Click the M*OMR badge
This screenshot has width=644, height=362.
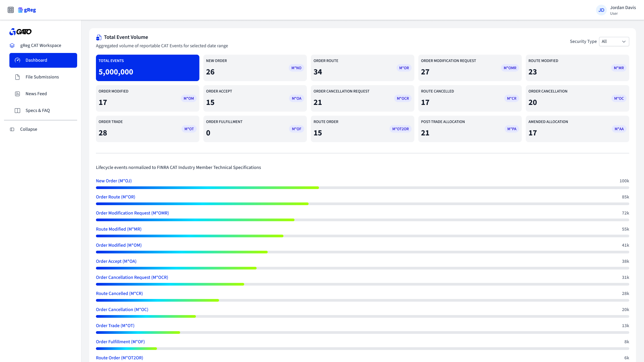pos(510,68)
